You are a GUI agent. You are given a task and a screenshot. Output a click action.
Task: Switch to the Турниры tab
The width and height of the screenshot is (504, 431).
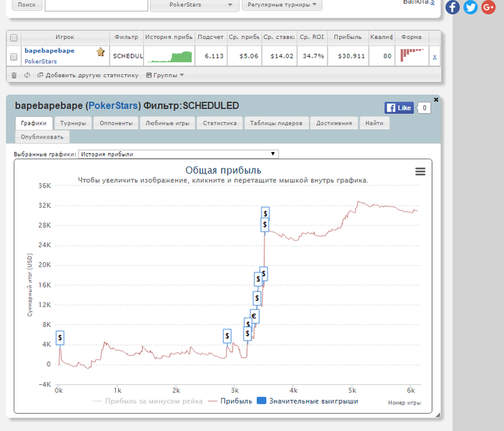click(73, 123)
